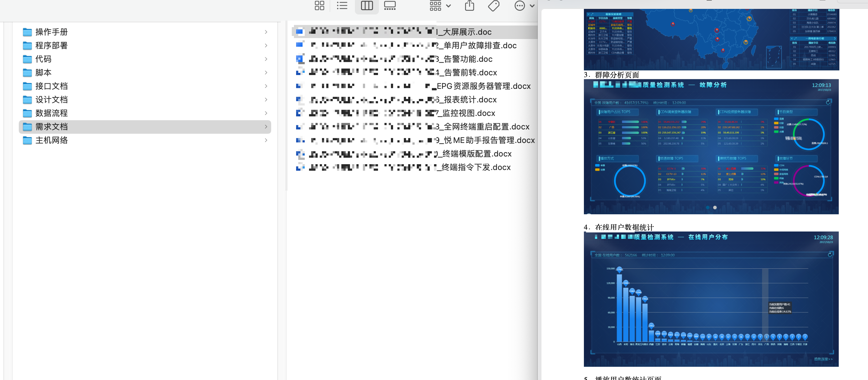Click the 在线用户分布 chart preview image
Viewport: 868px width, 380px height.
coord(711,299)
